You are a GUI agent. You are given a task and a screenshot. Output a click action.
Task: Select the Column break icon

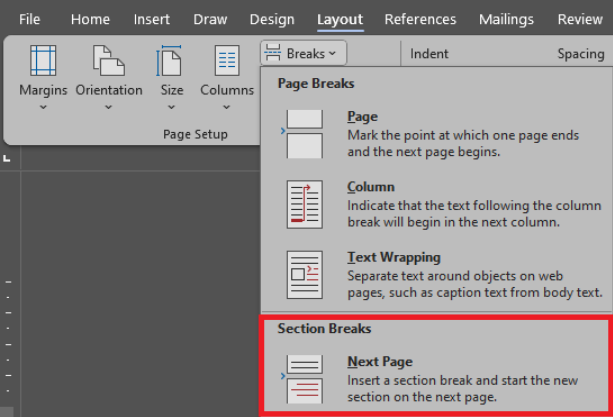[x=304, y=203]
